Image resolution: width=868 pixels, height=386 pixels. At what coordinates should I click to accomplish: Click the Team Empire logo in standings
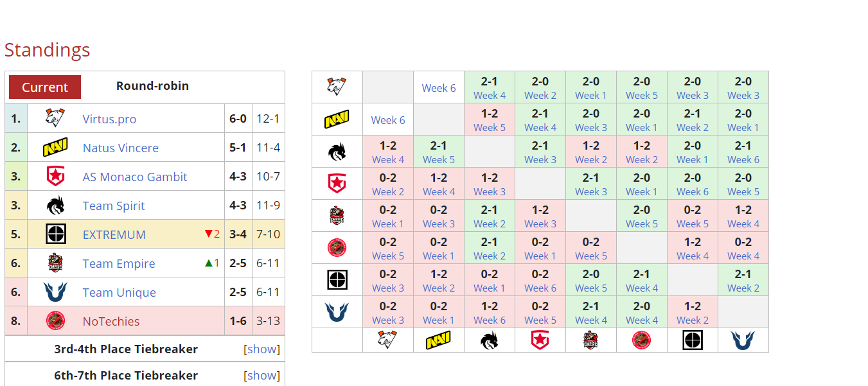(55, 263)
